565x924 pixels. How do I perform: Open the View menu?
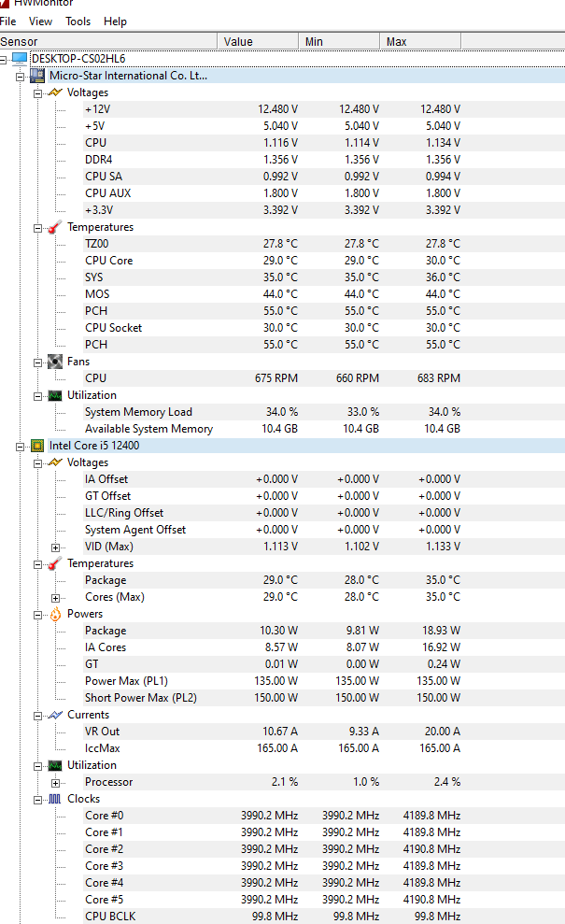tap(41, 21)
